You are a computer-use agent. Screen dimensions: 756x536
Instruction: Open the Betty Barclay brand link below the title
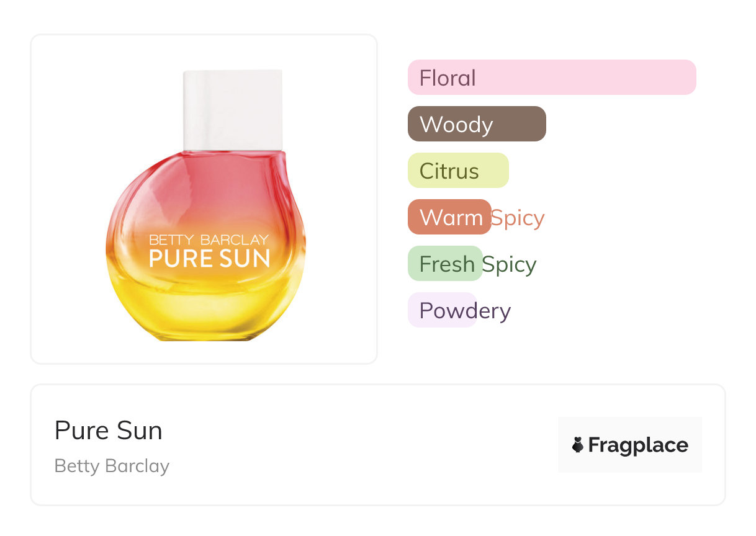pos(112,466)
